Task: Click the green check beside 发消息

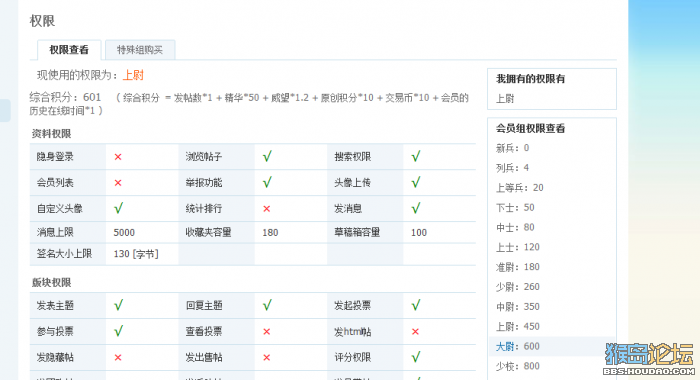Action: pyautogui.click(x=416, y=209)
